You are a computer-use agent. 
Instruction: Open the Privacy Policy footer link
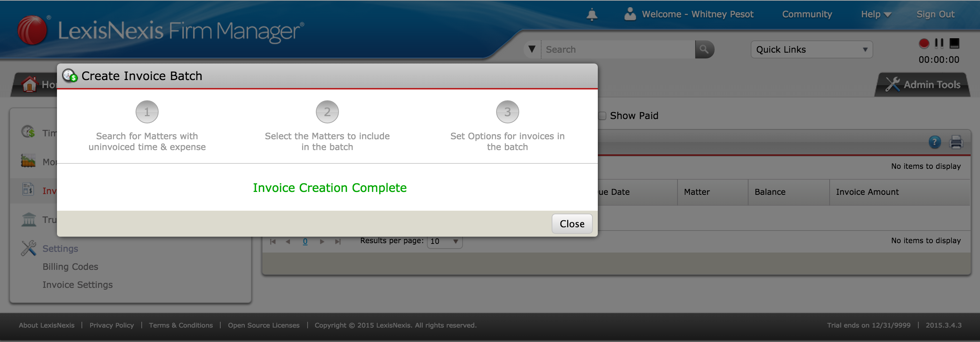(111, 325)
